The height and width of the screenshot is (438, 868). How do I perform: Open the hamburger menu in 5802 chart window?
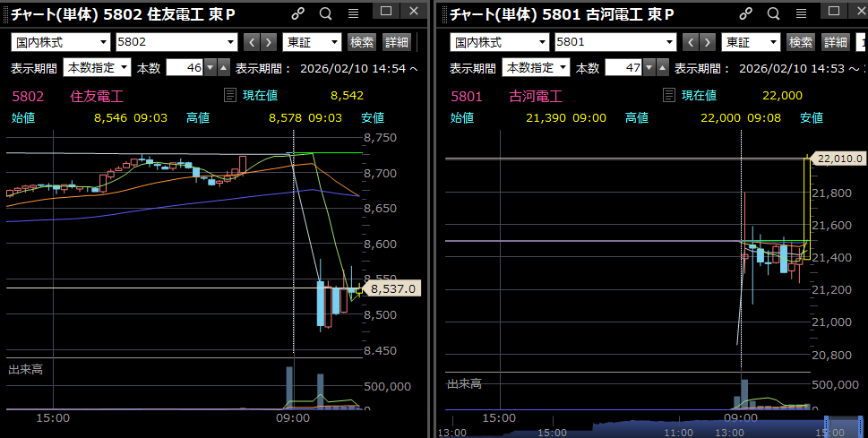[x=353, y=13]
